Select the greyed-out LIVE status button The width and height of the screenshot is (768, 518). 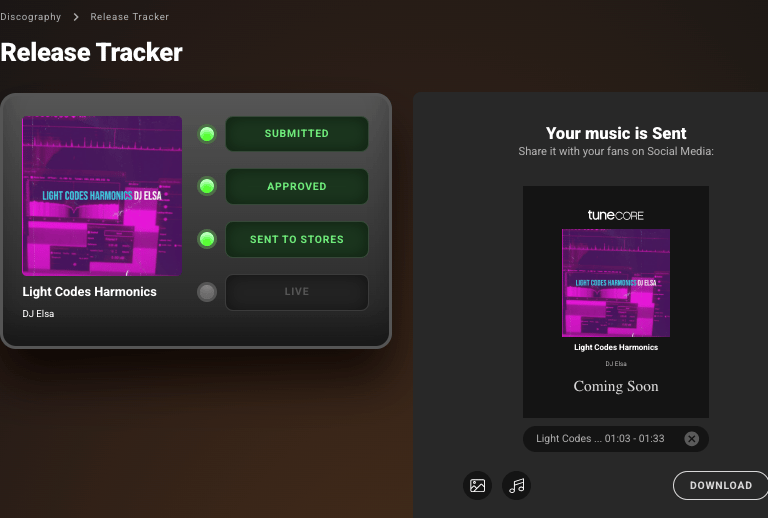297,292
